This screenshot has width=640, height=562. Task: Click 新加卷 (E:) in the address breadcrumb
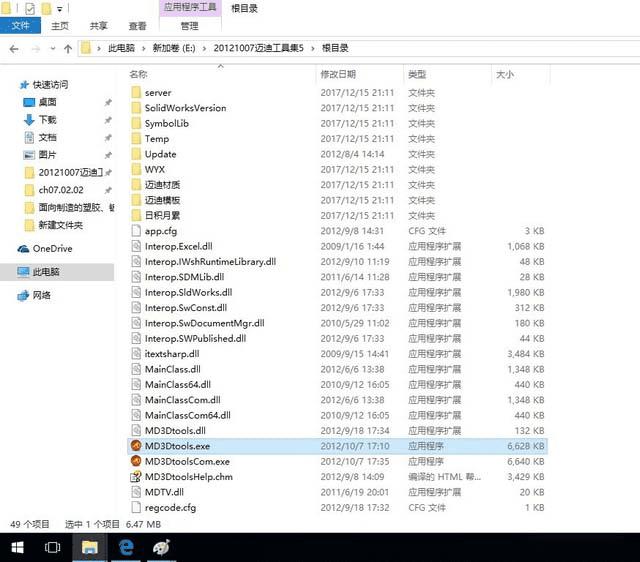[x=174, y=48]
